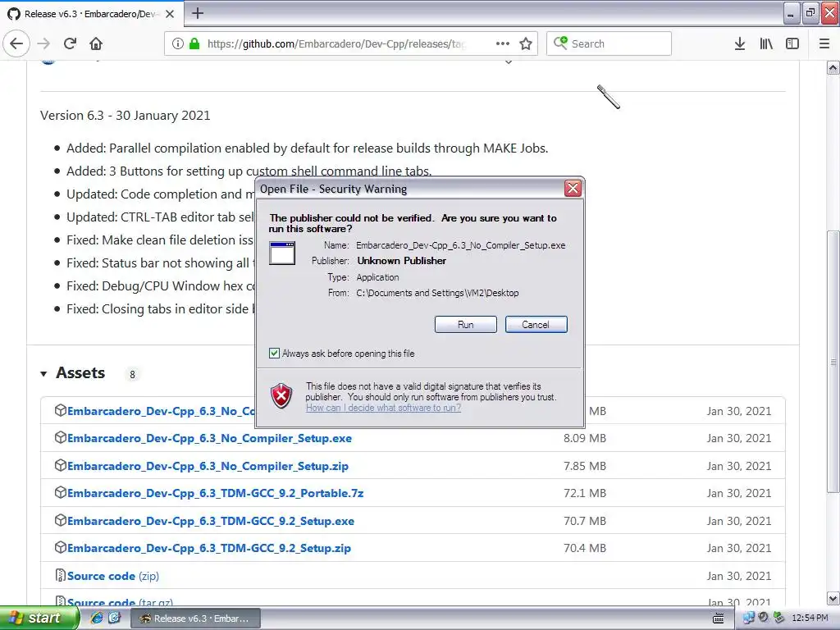Download Embarcadero_Dev-Cpp_6.3_No_Compiler_Setup.exe
The height and width of the screenshot is (630, 840).
pos(209,438)
